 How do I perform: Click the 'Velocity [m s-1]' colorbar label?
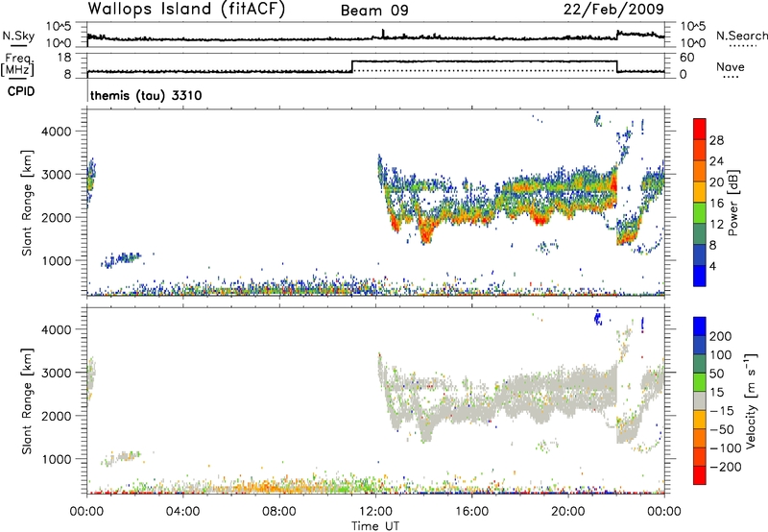coord(751,400)
